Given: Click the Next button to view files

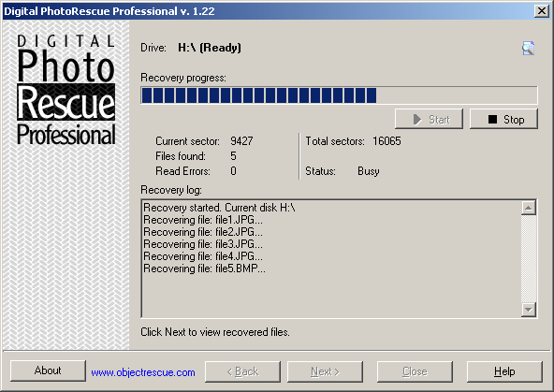Looking at the screenshot, I should (325, 371).
